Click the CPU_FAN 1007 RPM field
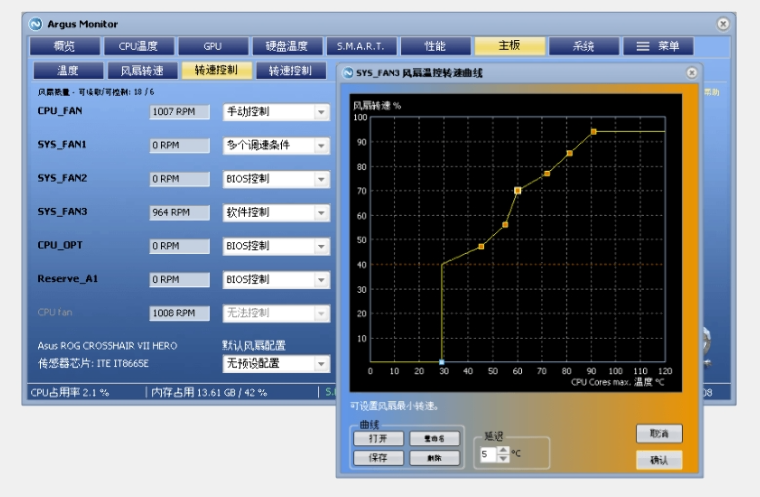Image resolution: width=760 pixels, height=497 pixels. tap(179, 112)
